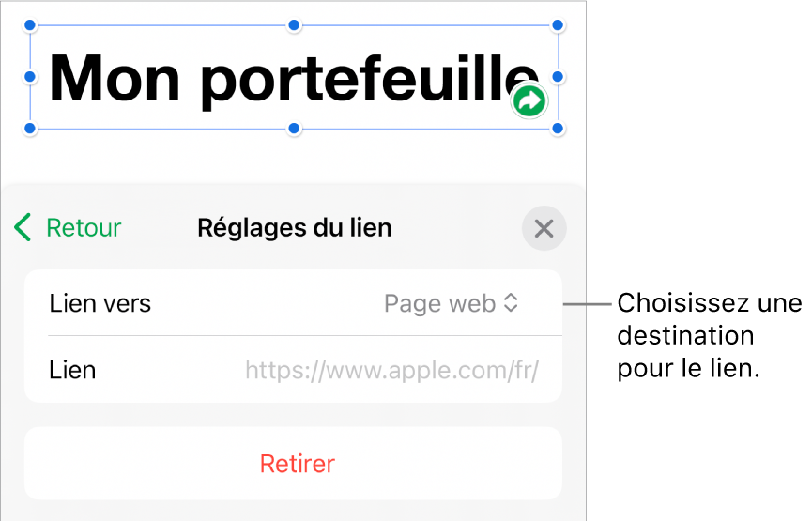Click middle-right selection handle of text box
Screen dimensions: 812x521
point(559,76)
